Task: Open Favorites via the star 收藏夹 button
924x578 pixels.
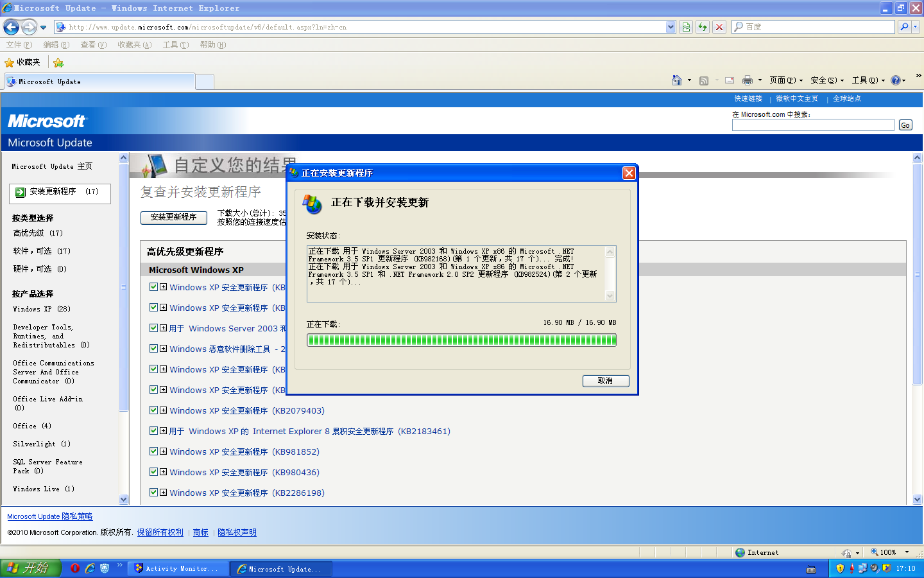Action: click(22, 62)
